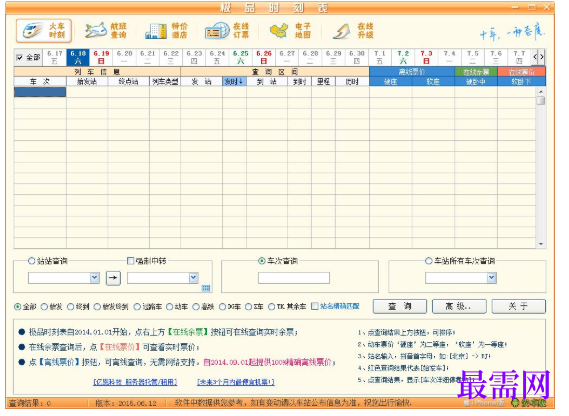Open the train timetable (火车时刻) module

pos(44,31)
